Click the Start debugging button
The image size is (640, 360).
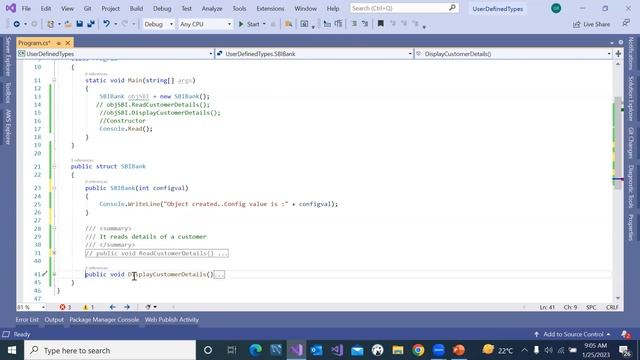[x=249, y=24]
